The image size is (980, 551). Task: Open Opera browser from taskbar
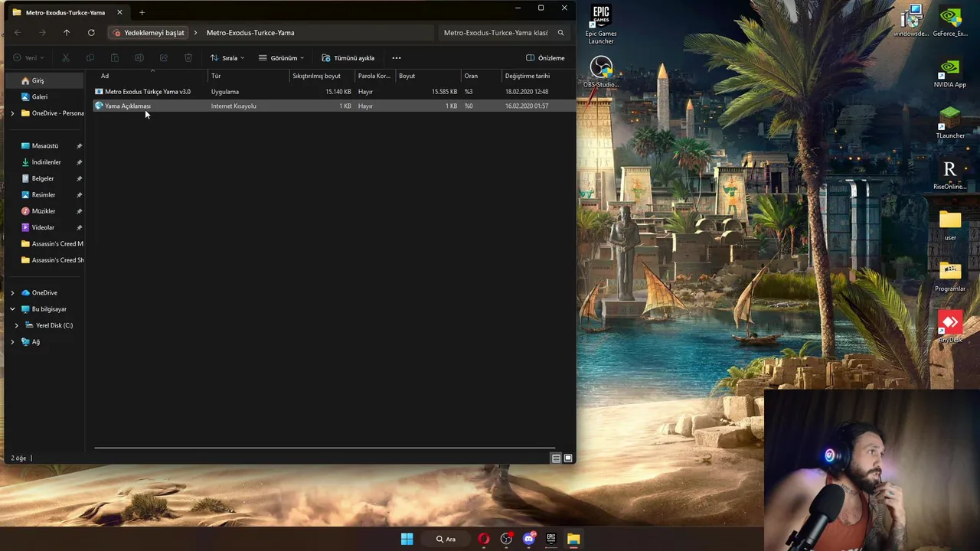pyautogui.click(x=484, y=539)
